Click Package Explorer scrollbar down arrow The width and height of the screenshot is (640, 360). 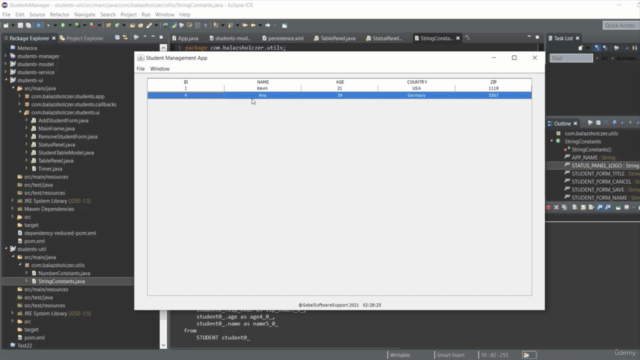[x=163, y=345]
